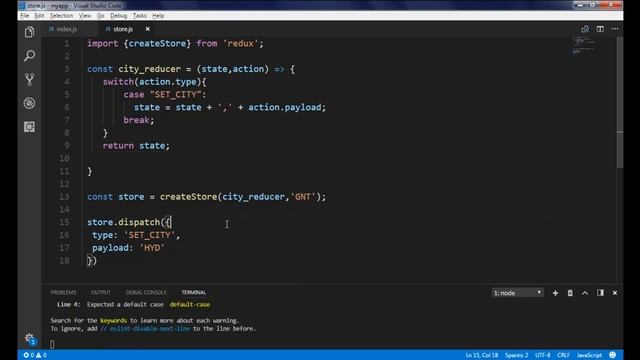Viewport: 640px width, 360px height.
Task: Change the language mode from JavaScript
Action: (x=589, y=355)
